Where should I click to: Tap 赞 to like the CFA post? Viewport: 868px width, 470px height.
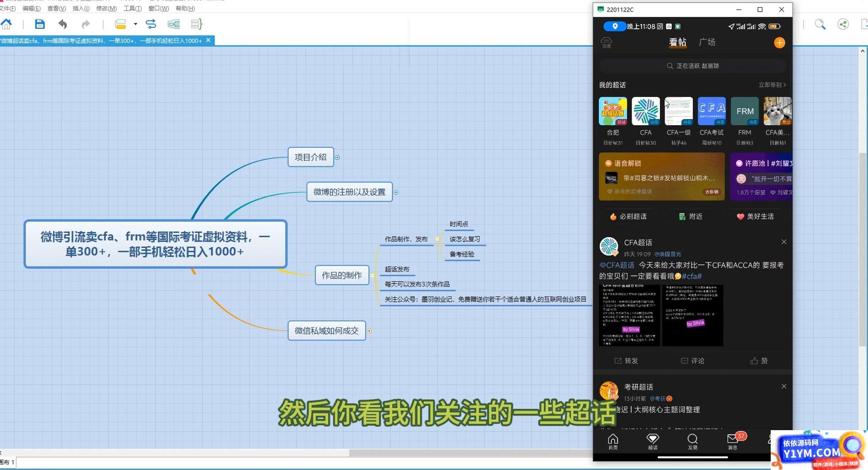click(759, 361)
